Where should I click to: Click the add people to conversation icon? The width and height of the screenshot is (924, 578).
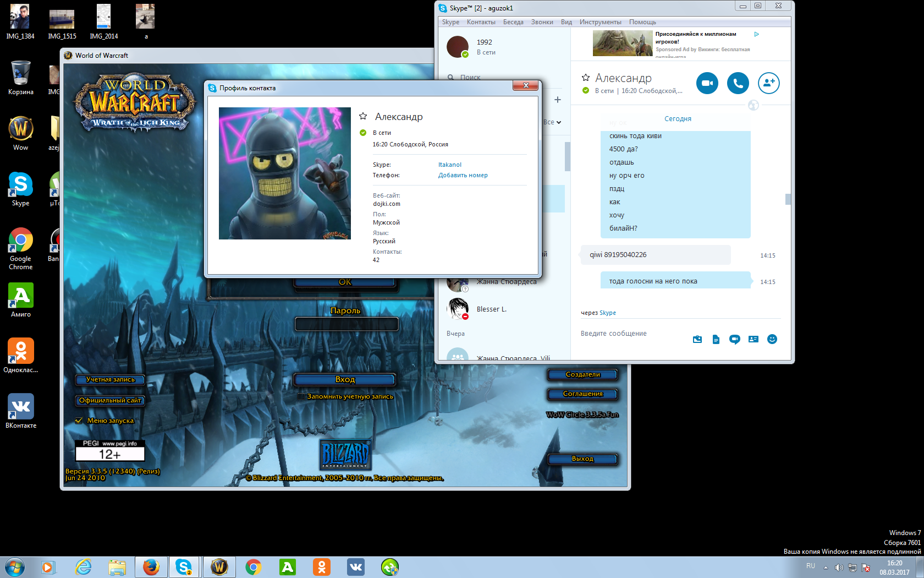pyautogui.click(x=768, y=83)
